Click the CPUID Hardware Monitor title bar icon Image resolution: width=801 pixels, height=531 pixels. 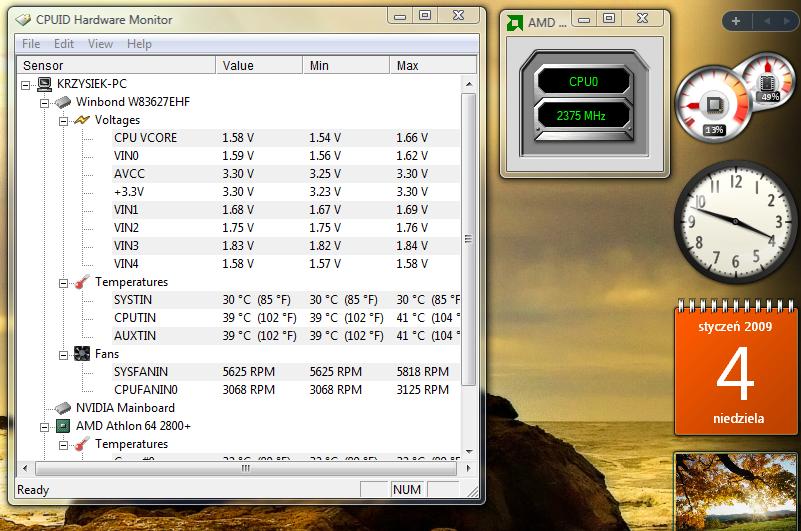pos(23,20)
